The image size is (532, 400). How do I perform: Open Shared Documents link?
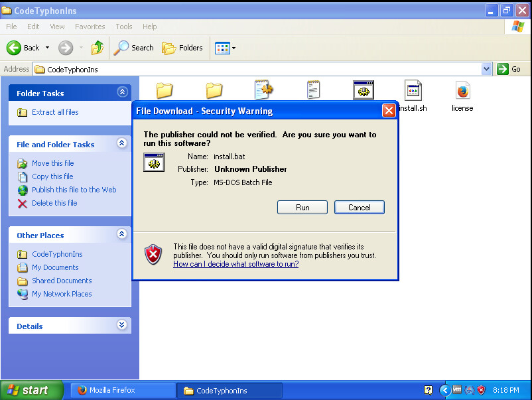62,281
